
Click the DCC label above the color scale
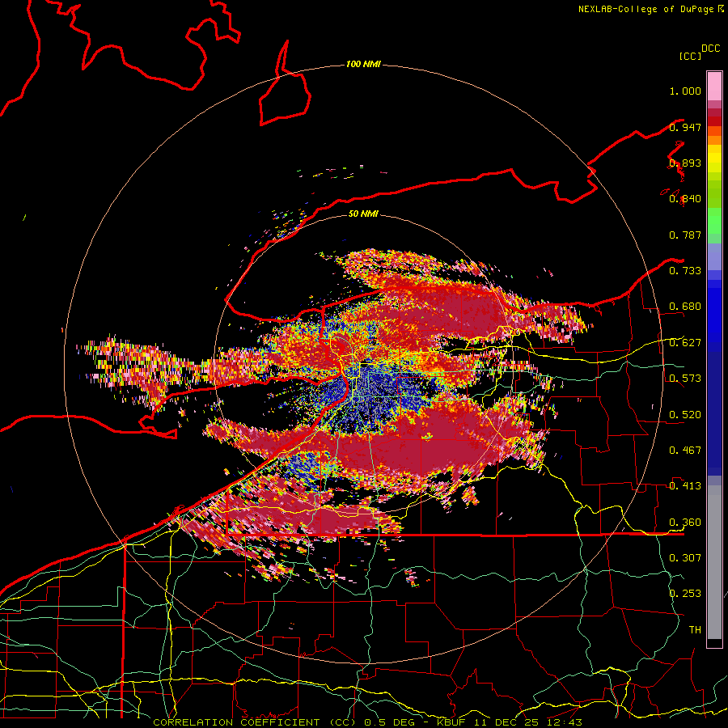(x=710, y=49)
